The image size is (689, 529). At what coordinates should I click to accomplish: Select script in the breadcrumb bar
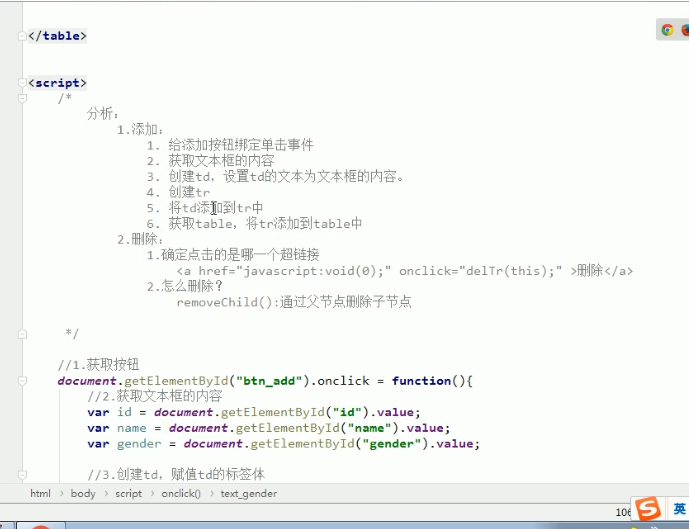coord(128,493)
